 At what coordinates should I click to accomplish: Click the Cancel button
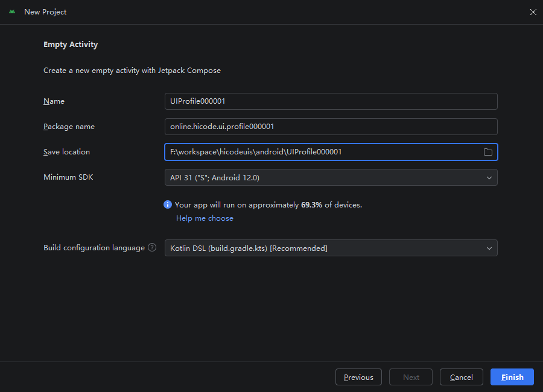tap(462, 377)
